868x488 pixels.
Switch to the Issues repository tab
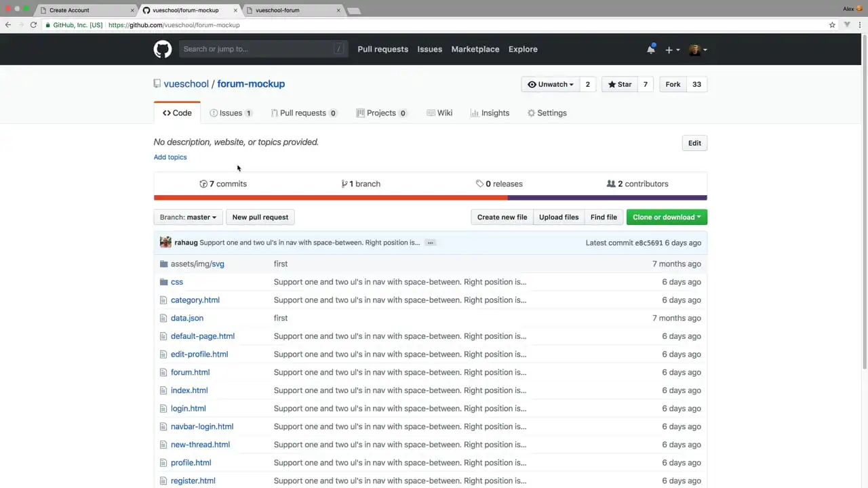pos(231,113)
